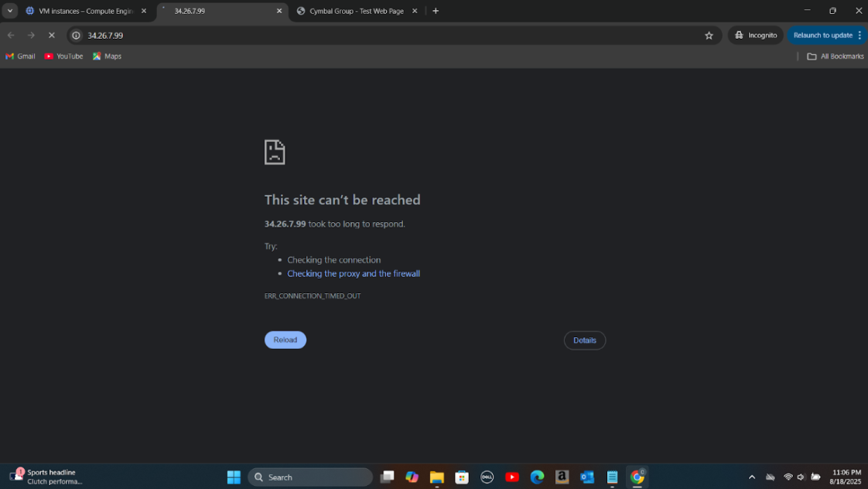This screenshot has height=489, width=868.
Task: Open the Gmail bookmark
Action: (21, 56)
